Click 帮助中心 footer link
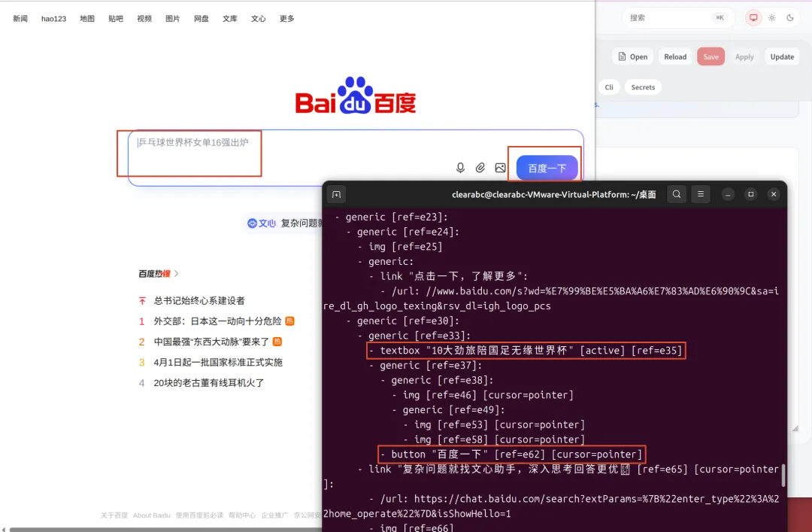The width and height of the screenshot is (812, 532). coord(242,515)
